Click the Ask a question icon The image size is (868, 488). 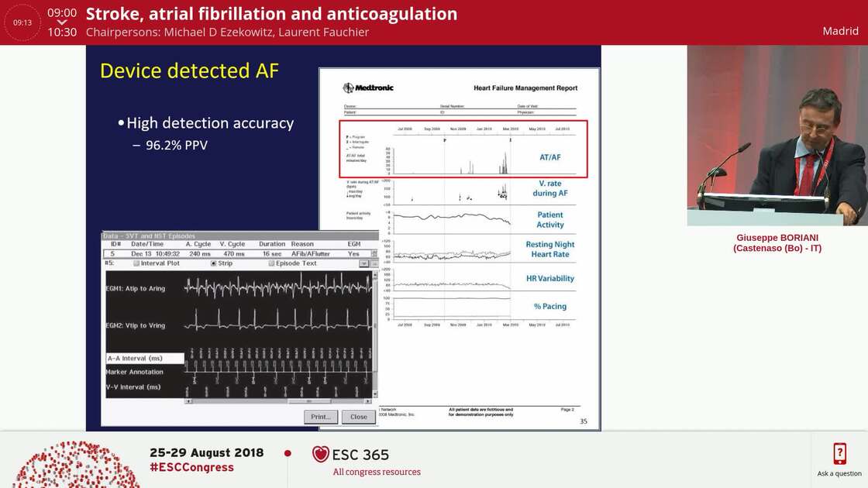coord(839,453)
